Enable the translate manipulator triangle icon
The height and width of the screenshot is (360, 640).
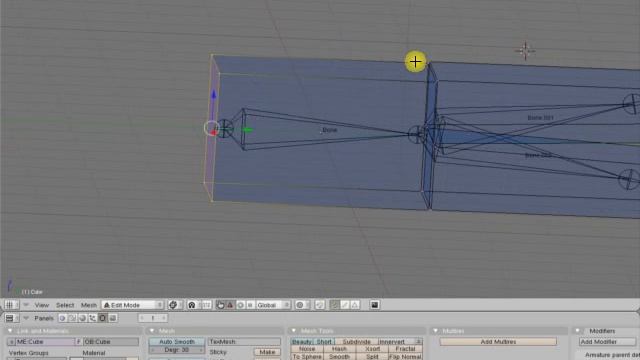[x=230, y=305]
